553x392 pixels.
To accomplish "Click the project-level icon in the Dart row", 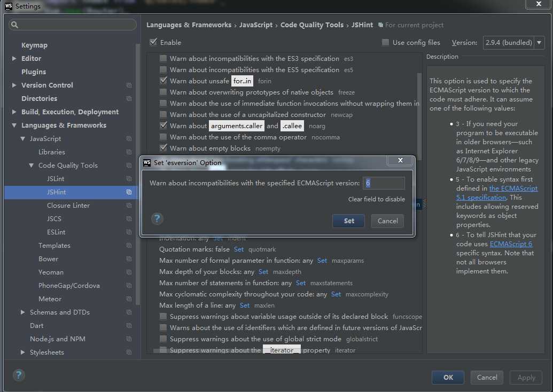I will [129, 326].
